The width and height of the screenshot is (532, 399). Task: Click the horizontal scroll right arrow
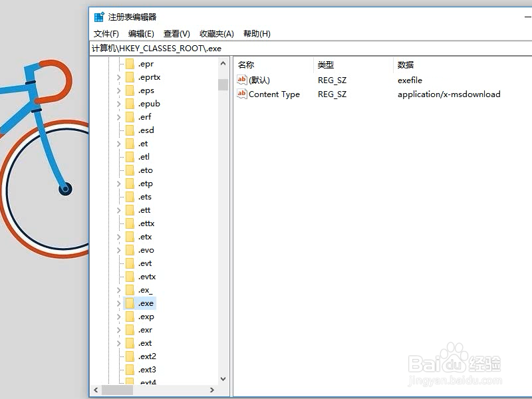(212, 390)
